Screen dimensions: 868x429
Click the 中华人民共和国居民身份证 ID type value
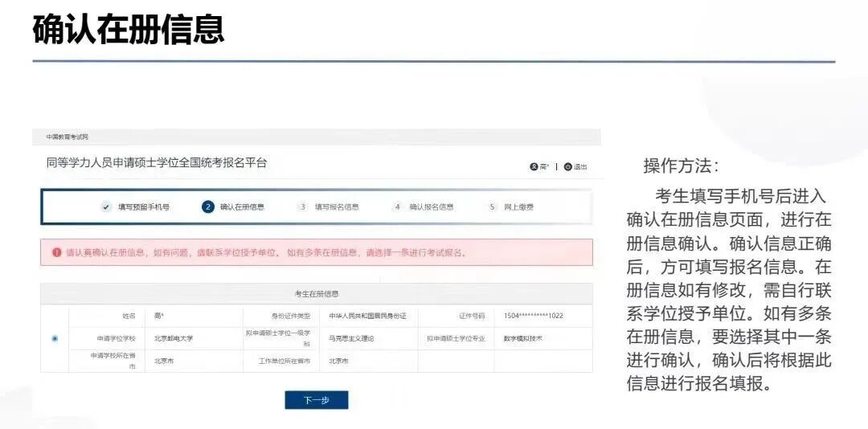[x=367, y=316]
